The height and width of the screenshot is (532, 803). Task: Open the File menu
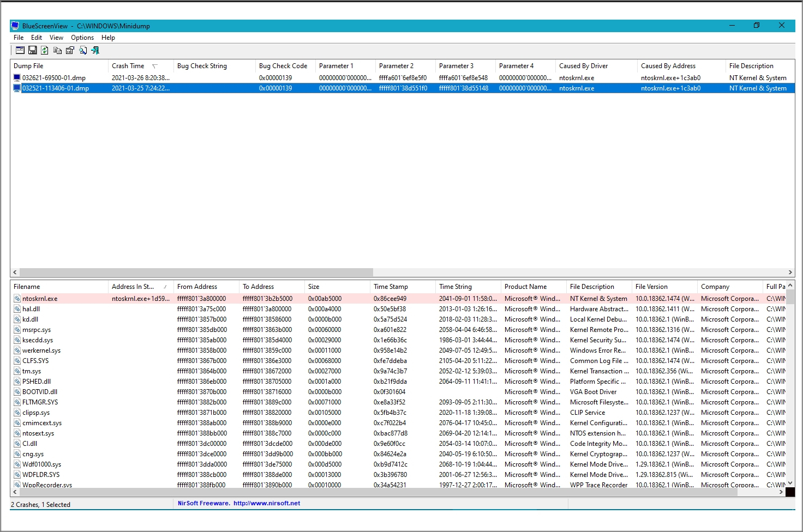point(19,38)
